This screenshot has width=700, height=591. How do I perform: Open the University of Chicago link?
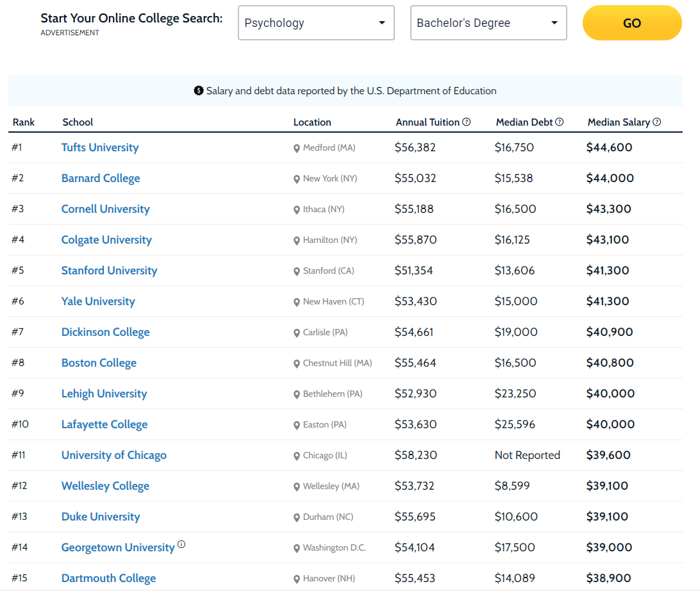(114, 455)
